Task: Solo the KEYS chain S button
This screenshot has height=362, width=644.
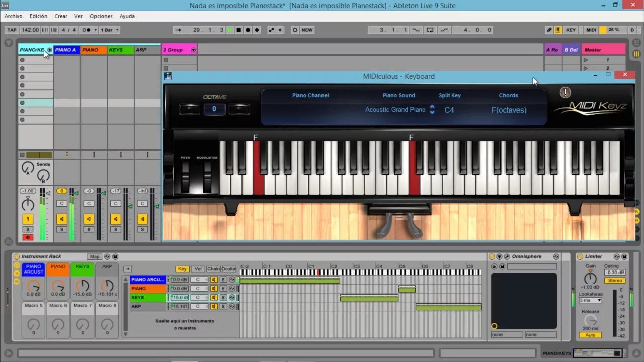Action: (x=223, y=297)
